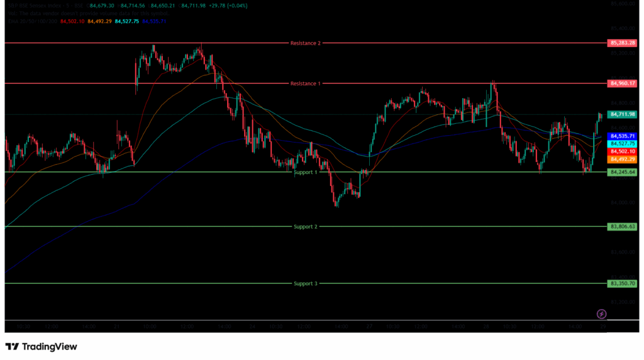Select the Support 2 line label

(x=306, y=227)
